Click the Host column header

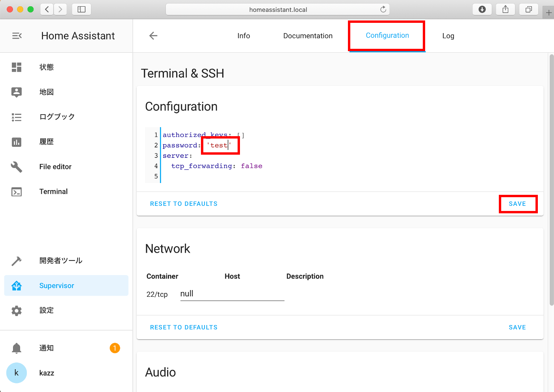[x=232, y=276]
